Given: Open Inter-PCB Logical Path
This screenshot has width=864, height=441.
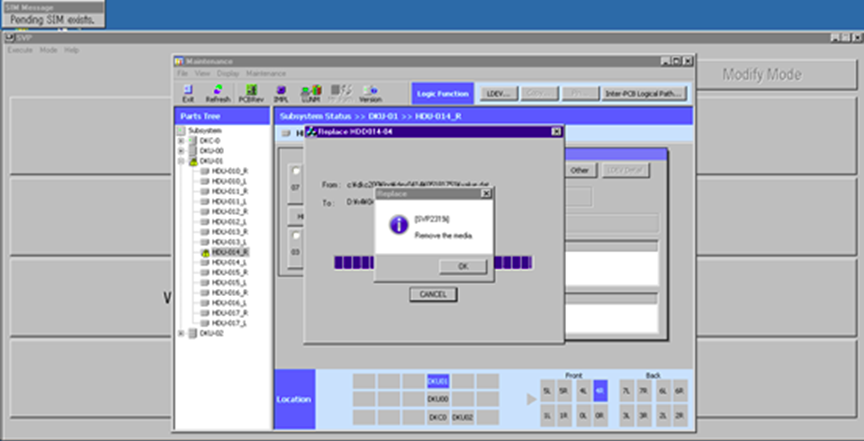Looking at the screenshot, I should tap(644, 93).
